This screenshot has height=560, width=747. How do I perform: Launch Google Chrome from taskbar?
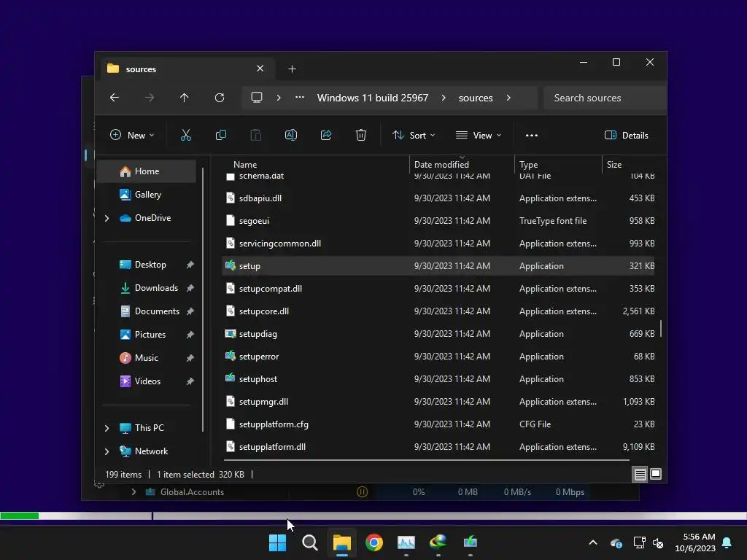(374, 542)
